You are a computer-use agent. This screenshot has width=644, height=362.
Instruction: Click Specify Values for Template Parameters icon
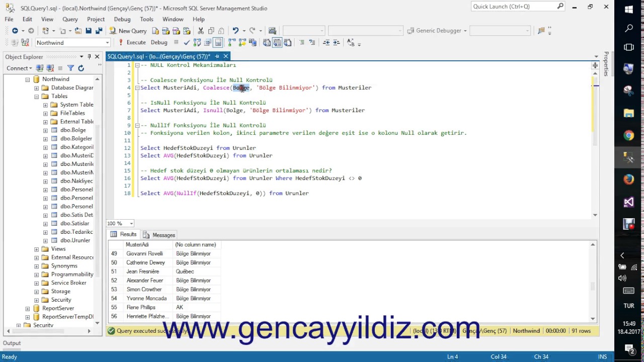pos(351,43)
